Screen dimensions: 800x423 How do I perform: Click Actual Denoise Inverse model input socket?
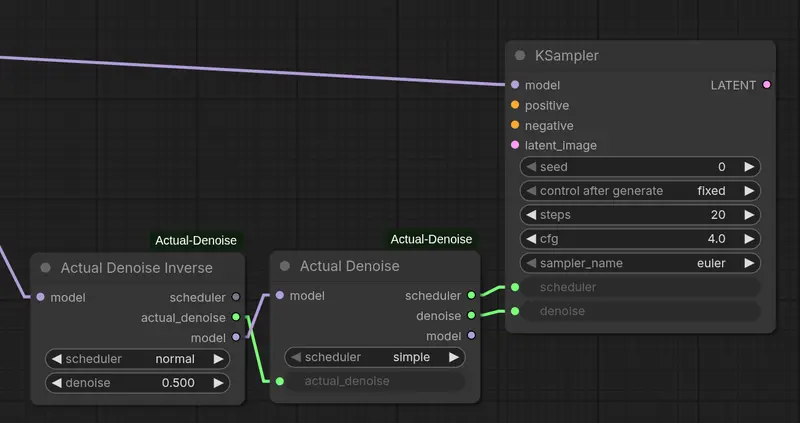pos(40,297)
